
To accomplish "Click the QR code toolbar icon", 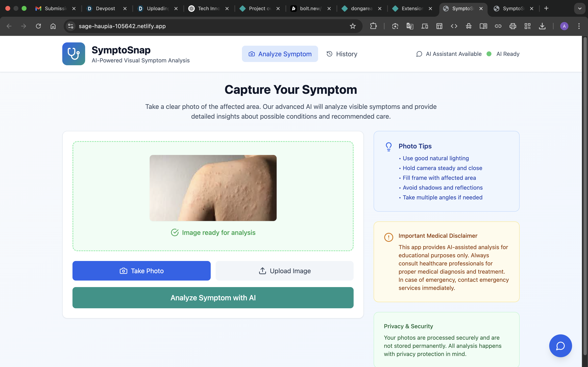I will pyautogui.click(x=527, y=26).
